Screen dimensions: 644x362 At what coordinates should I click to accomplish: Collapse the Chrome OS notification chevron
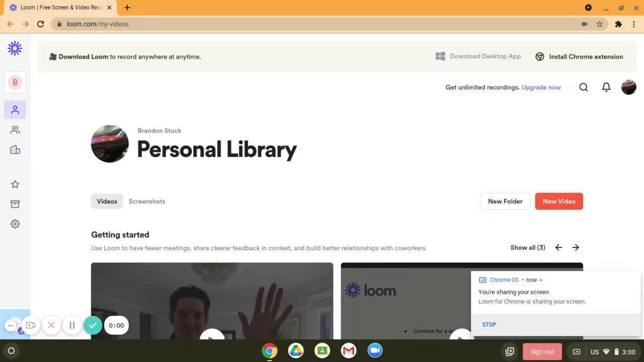(x=541, y=280)
